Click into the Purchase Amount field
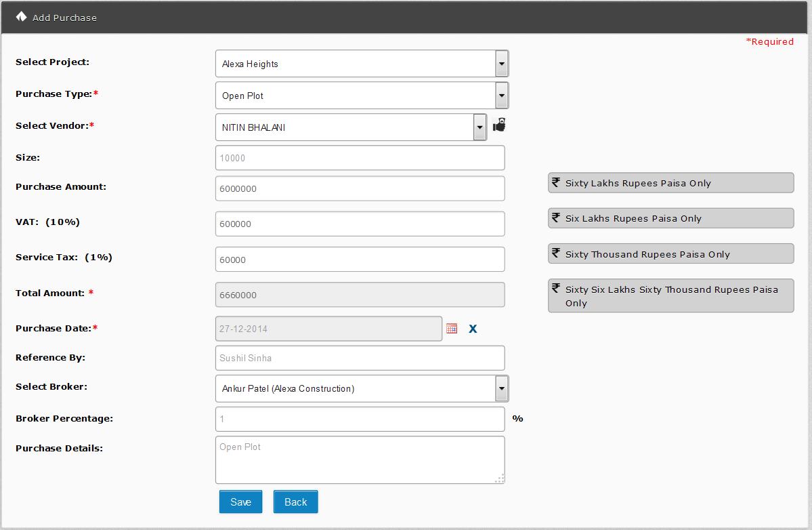The width and height of the screenshot is (812, 530). click(x=360, y=189)
